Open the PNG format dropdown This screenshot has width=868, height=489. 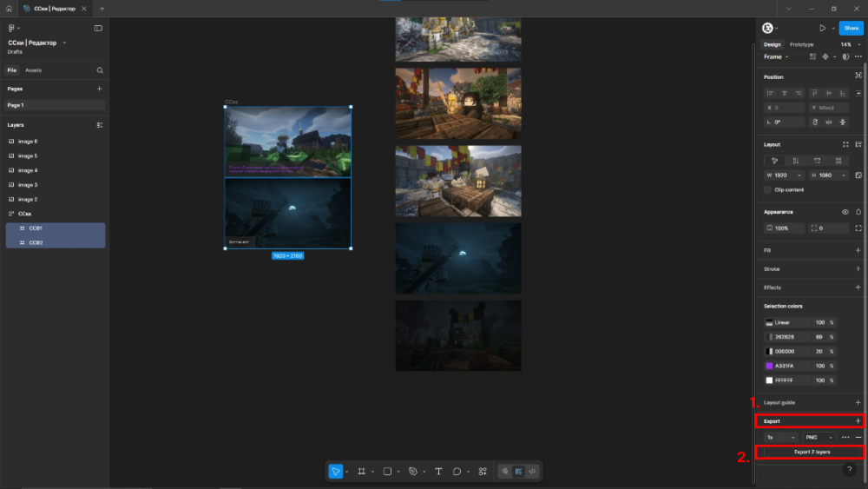click(819, 437)
